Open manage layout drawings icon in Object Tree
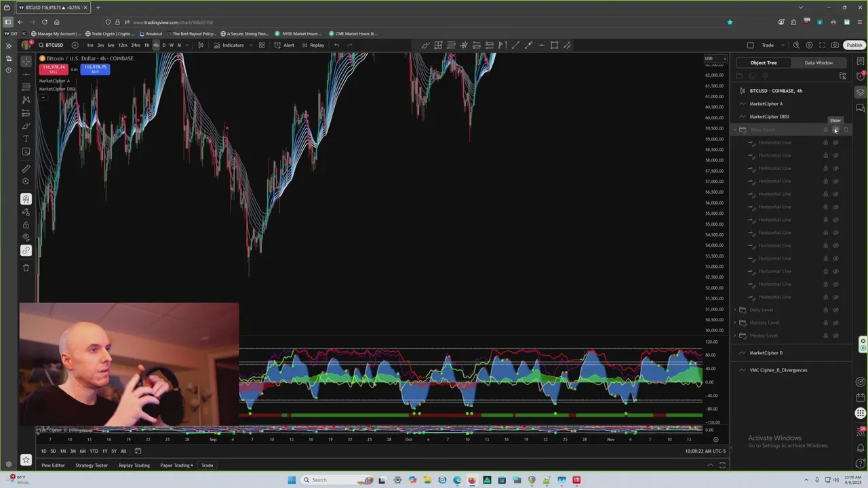 pos(842,76)
